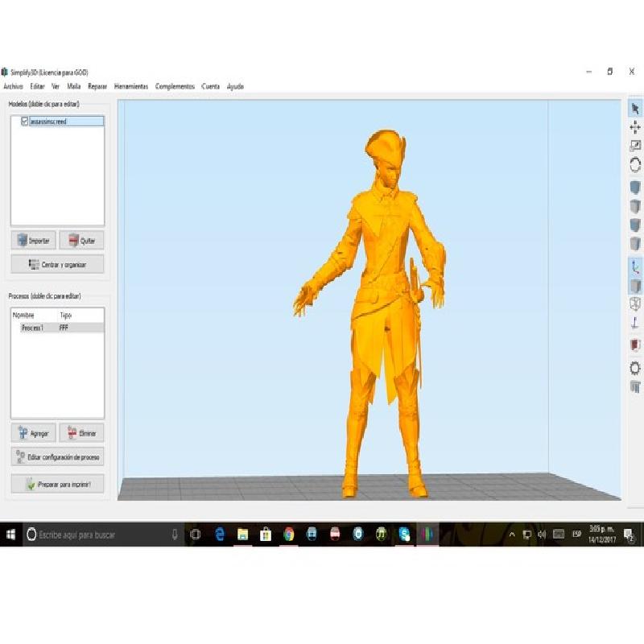Viewport: 644px width, 644px height.
Task: Click the Simplify3D taskbar icon
Action: tap(427, 535)
